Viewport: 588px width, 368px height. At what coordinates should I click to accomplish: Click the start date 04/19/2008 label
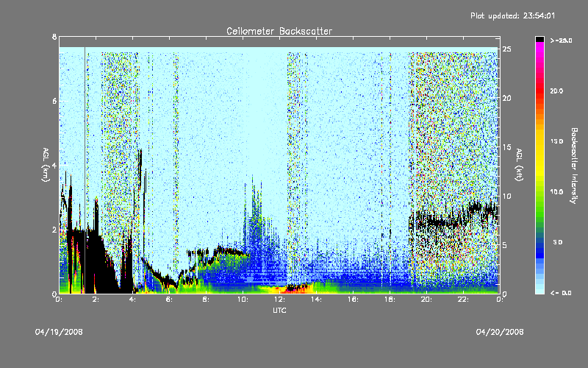(59, 332)
